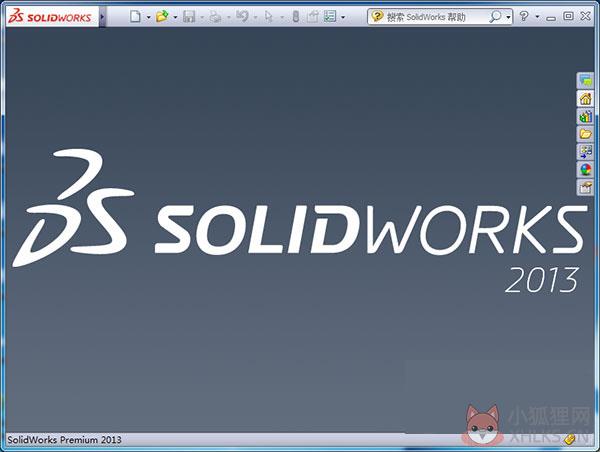Open the Help question mark menu
The image size is (600, 452).
coord(524,16)
